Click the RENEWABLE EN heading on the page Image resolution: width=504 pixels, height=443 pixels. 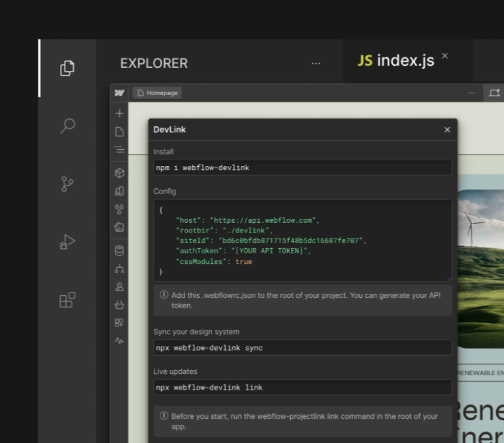[481, 373]
